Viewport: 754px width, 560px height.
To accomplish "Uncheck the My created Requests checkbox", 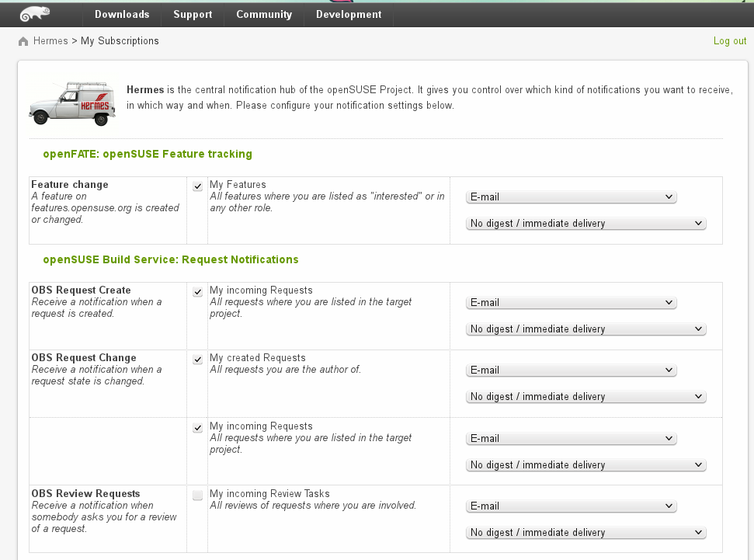I will point(198,360).
